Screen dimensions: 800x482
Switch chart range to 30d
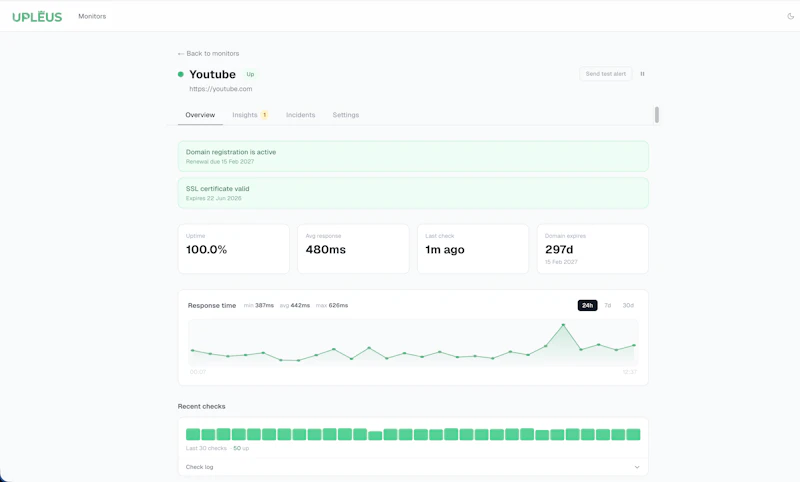point(628,306)
